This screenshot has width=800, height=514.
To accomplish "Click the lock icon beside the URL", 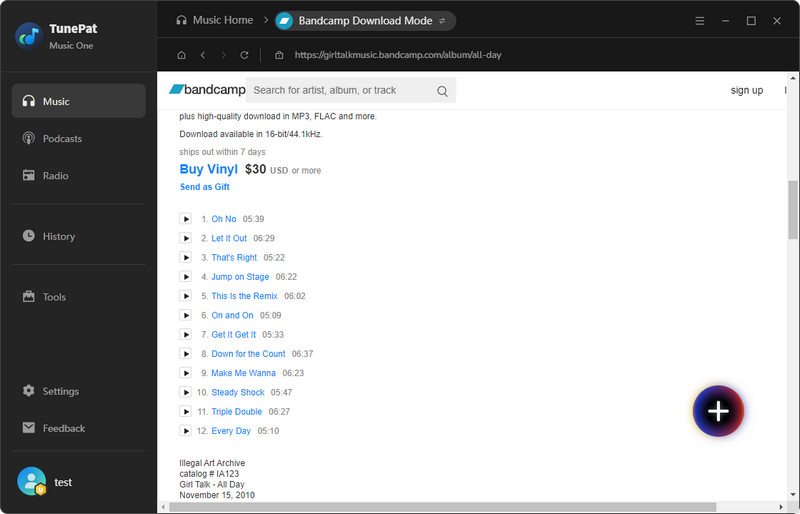I will [x=279, y=55].
